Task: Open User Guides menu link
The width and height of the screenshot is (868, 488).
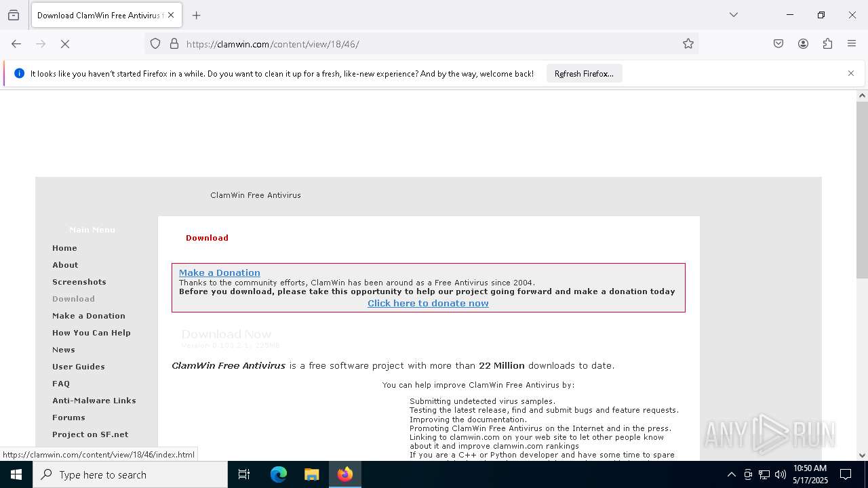Action: pyautogui.click(x=79, y=367)
